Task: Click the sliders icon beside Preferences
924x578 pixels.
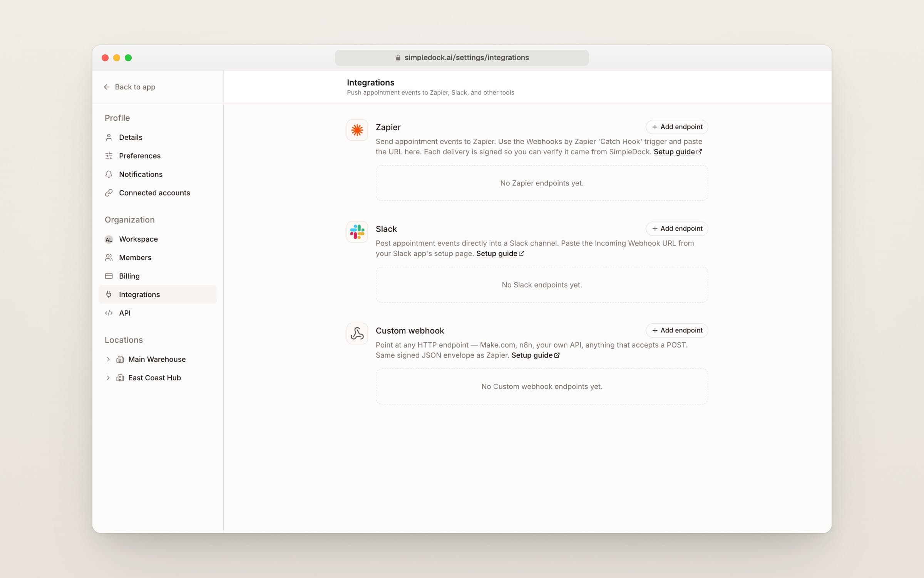Action: pos(109,156)
